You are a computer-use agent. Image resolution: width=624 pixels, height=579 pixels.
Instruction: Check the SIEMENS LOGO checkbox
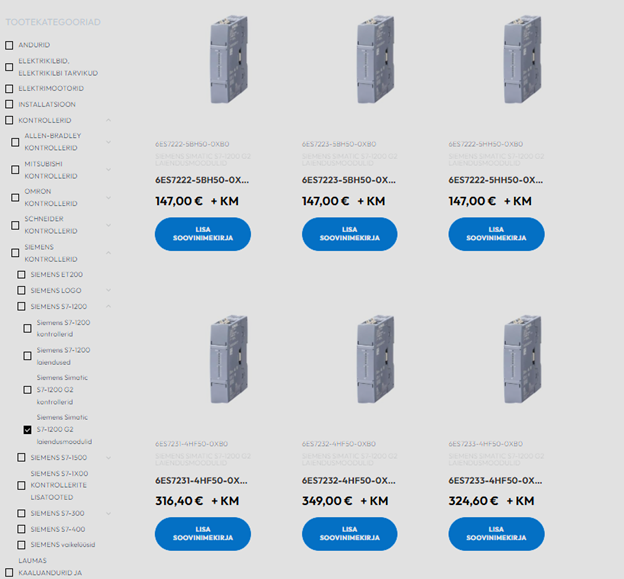coord(21,290)
